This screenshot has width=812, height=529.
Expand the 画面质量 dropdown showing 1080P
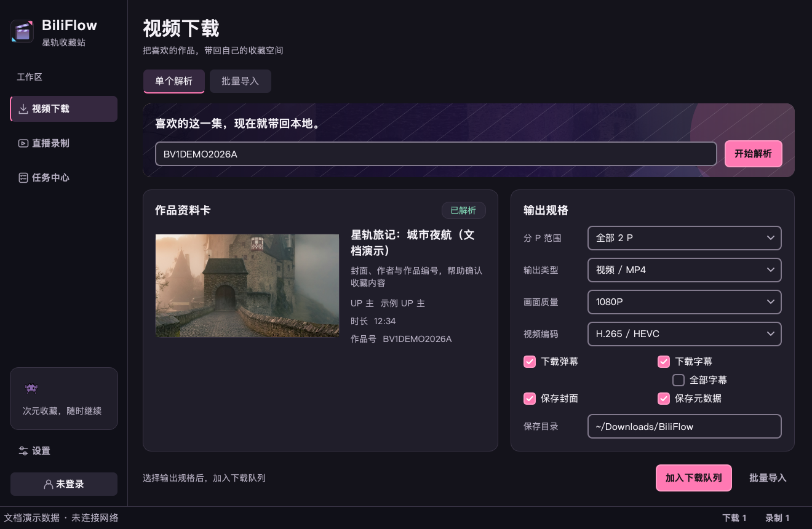tap(685, 302)
